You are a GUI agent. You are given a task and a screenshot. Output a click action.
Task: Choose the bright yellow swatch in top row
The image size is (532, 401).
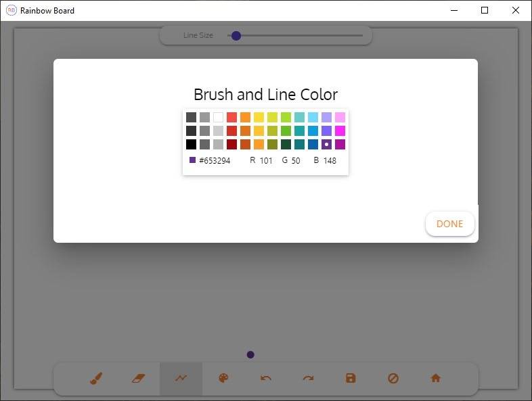(259, 117)
